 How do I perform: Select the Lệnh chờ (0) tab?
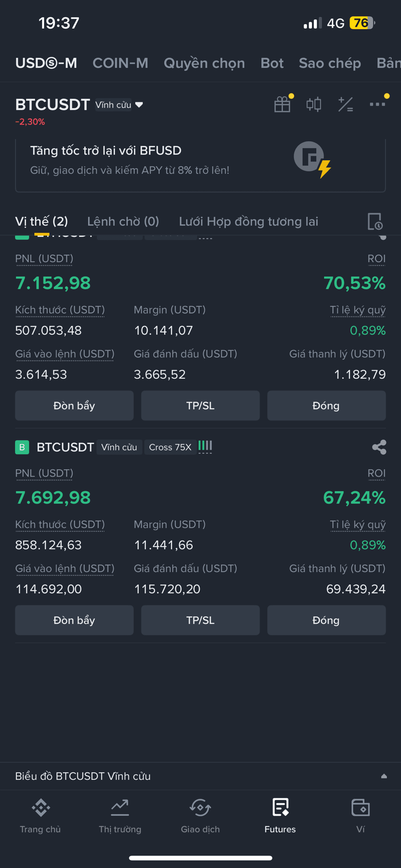pos(123,221)
